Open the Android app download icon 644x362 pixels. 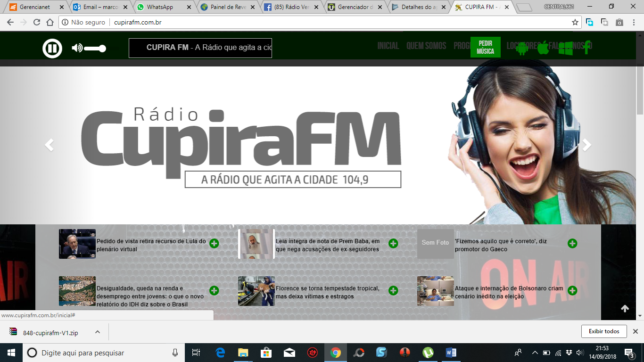521,48
